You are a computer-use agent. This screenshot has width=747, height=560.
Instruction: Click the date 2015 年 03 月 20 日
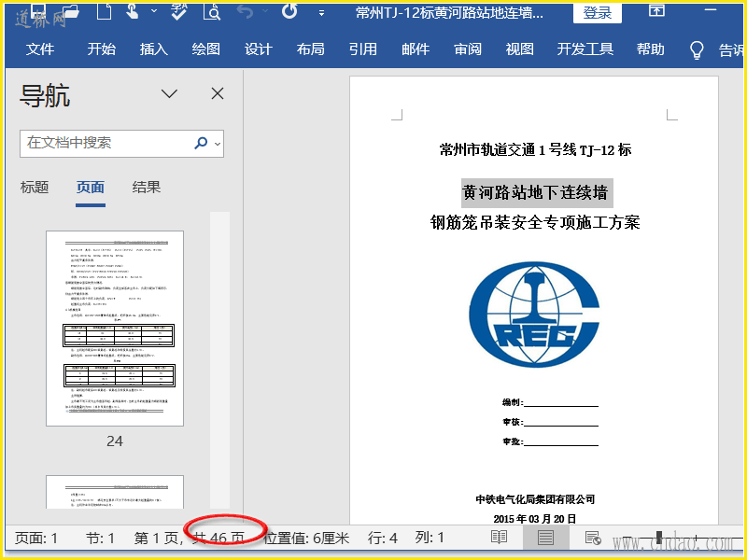(535, 519)
